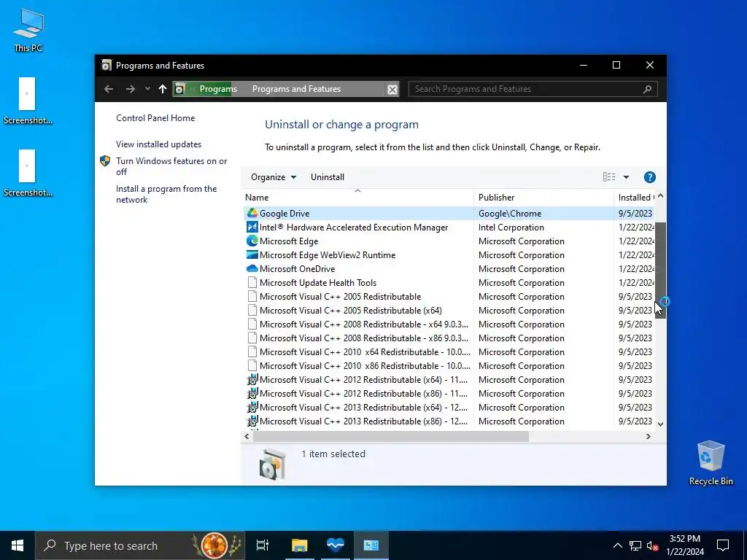Click the Microsoft Edge icon in the list
The height and width of the screenshot is (560, 747).
(x=252, y=241)
